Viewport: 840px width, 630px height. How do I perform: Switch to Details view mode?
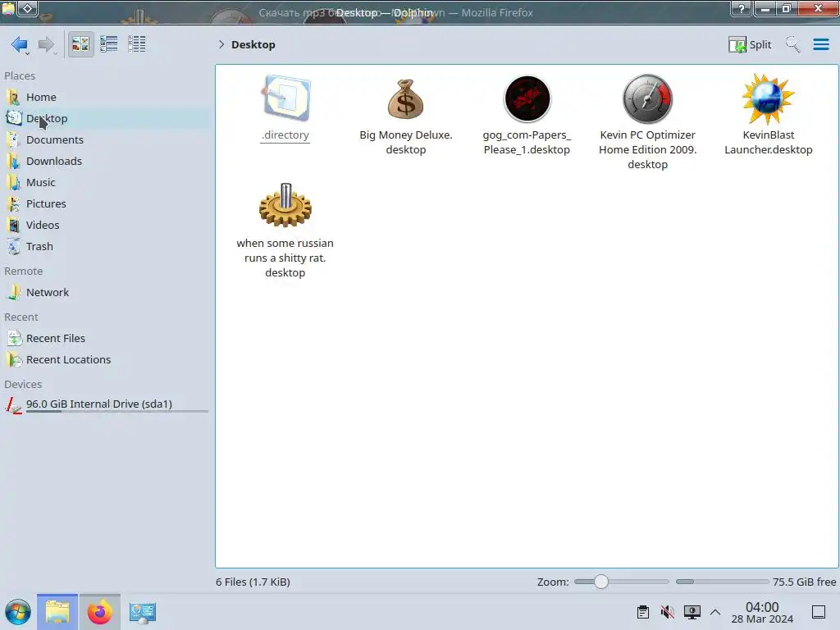coord(137,44)
